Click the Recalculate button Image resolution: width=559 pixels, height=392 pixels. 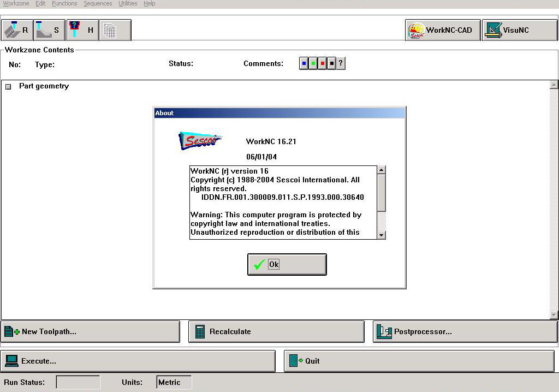pyautogui.click(x=276, y=332)
